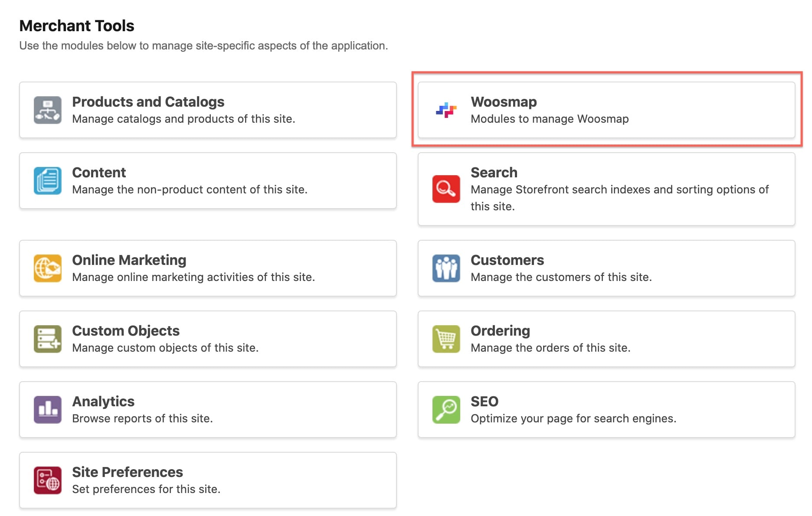Open the Woosmap module title
812x516 pixels.
click(504, 101)
